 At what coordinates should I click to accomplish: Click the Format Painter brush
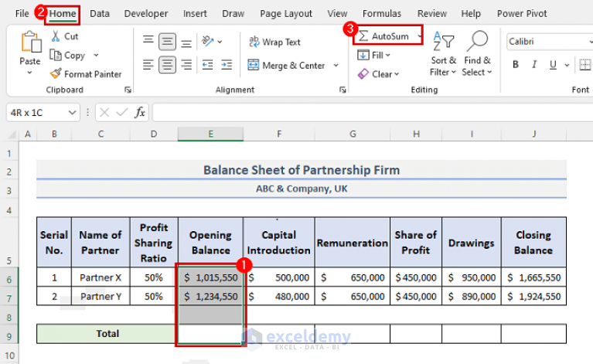coord(86,74)
